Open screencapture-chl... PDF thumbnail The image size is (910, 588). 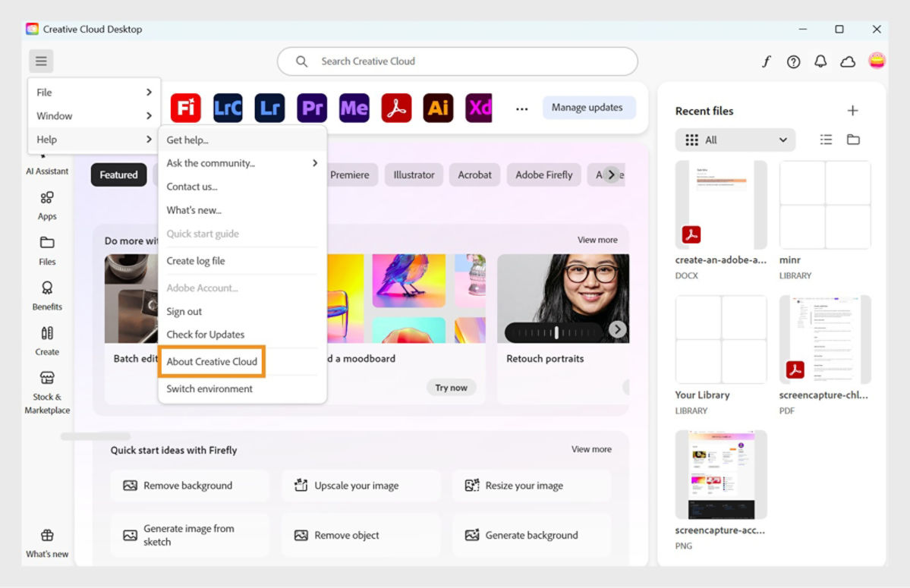tap(825, 340)
